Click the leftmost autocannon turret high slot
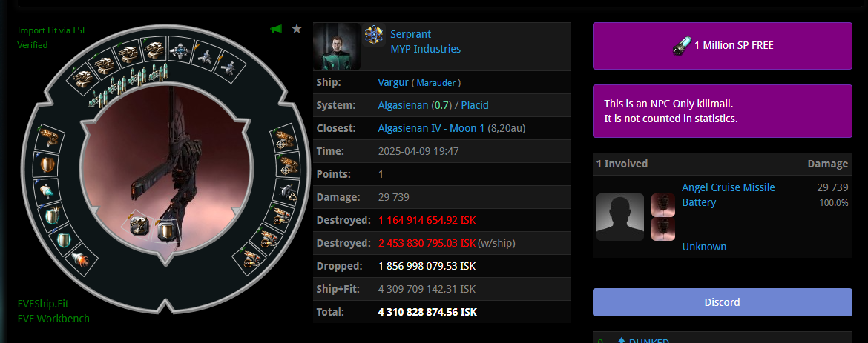The height and width of the screenshot is (343, 868). coord(82,79)
